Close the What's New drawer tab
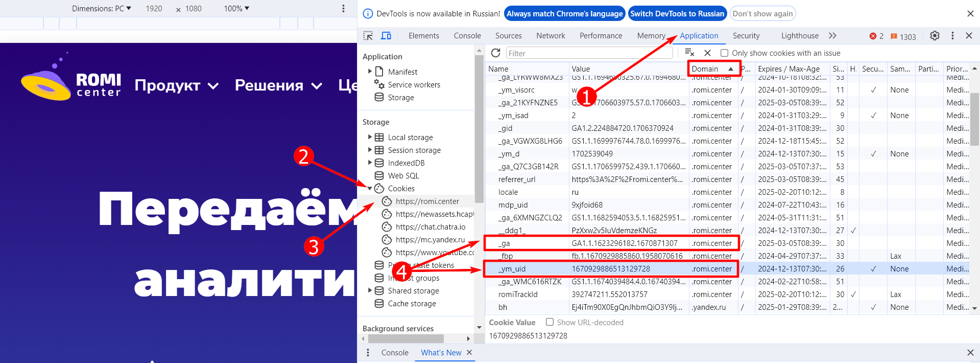Viewport: 980px width, 363px height. tap(469, 352)
